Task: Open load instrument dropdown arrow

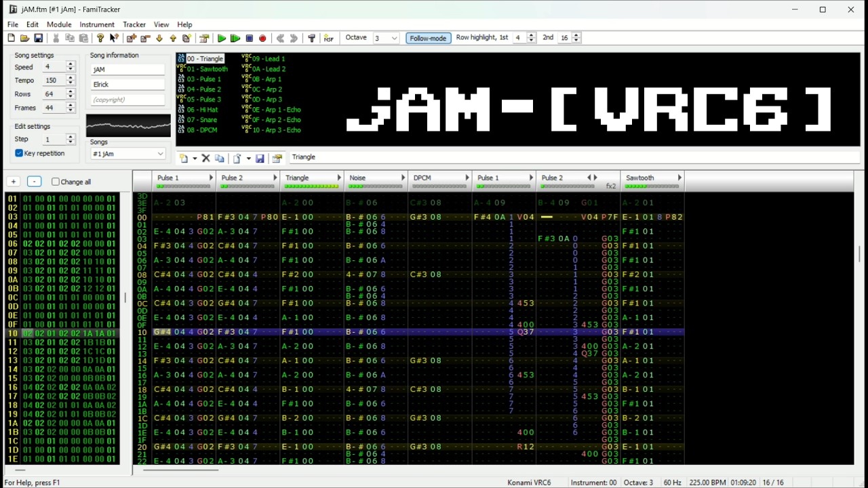Action: [x=248, y=158]
